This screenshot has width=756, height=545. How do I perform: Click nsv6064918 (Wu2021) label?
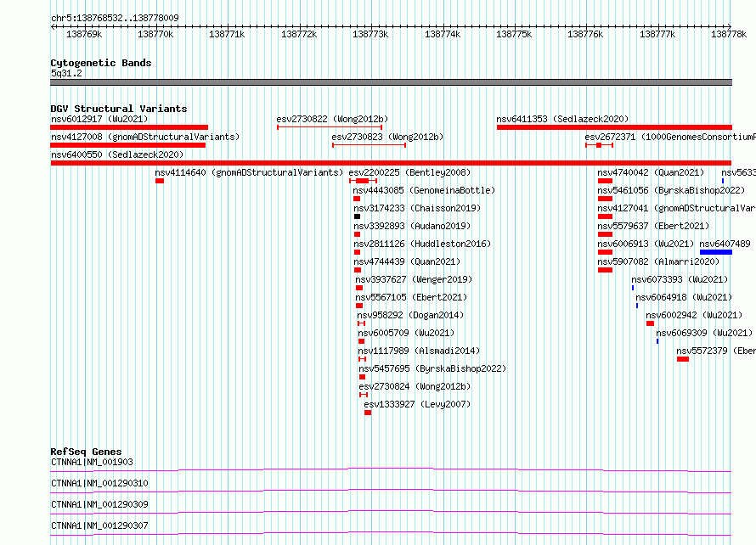(x=684, y=297)
